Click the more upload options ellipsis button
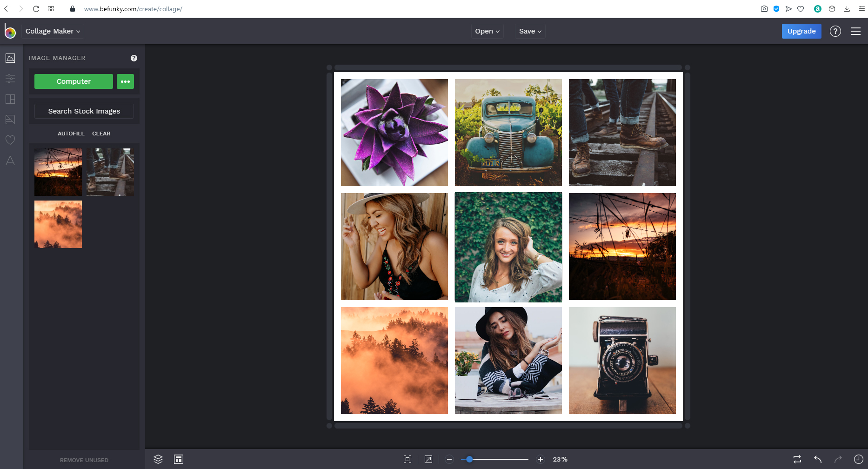 click(125, 81)
